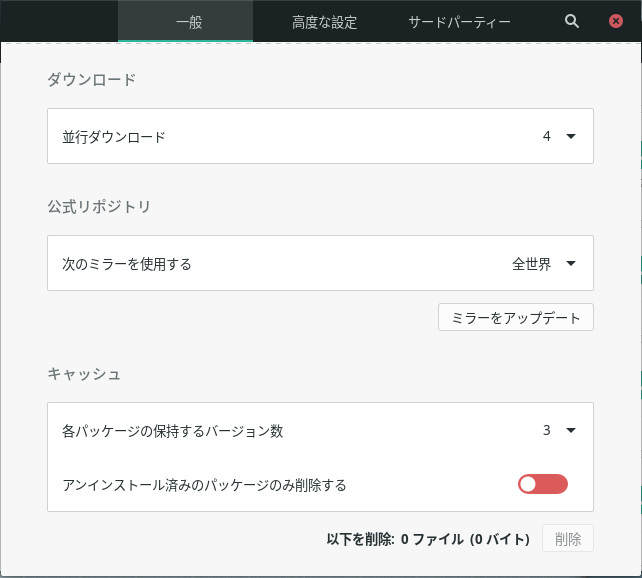The height and width of the screenshot is (578, 642).
Task: Select the サードパーティー tab
Action: coord(460,21)
